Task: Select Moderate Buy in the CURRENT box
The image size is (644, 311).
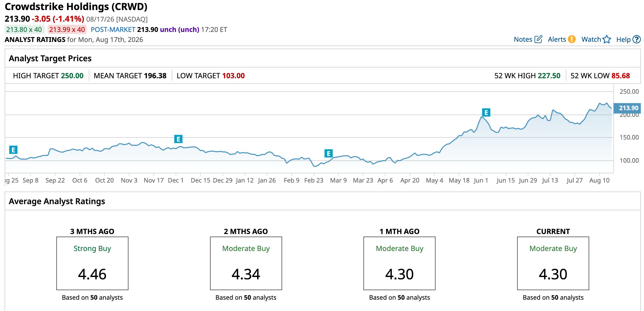Action: click(553, 248)
